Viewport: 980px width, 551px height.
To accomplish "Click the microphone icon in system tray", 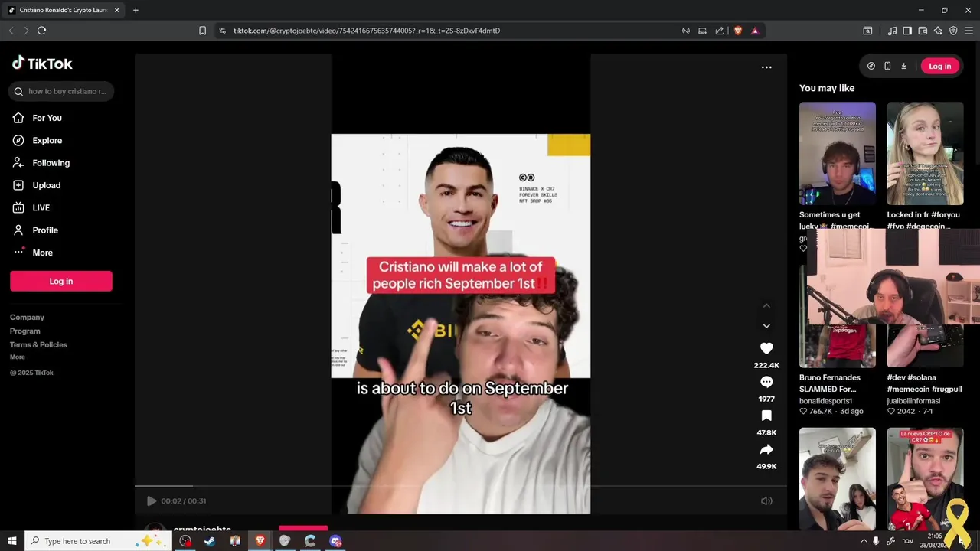I will click(876, 541).
